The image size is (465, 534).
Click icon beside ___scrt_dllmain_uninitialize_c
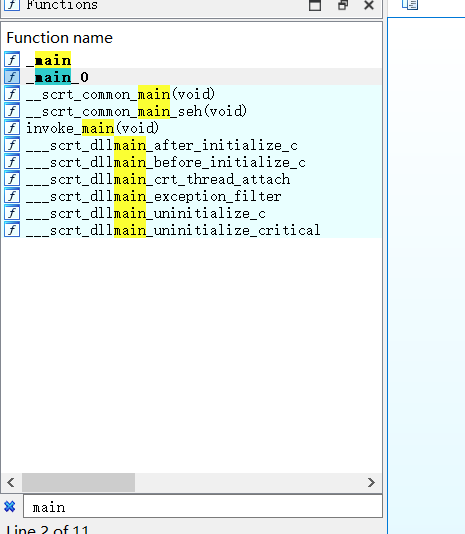[12, 213]
